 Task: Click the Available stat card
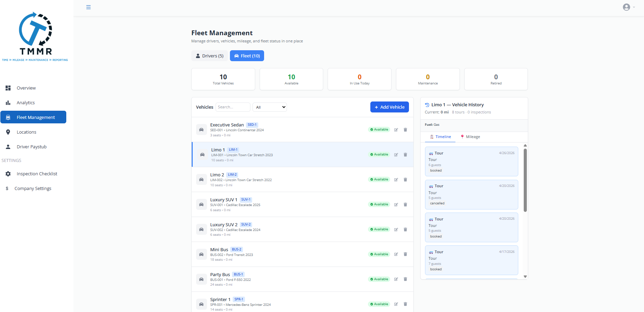pos(291,79)
